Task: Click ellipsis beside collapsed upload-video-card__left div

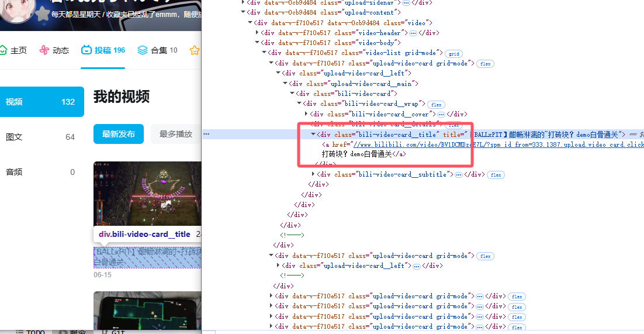Action: point(417,266)
